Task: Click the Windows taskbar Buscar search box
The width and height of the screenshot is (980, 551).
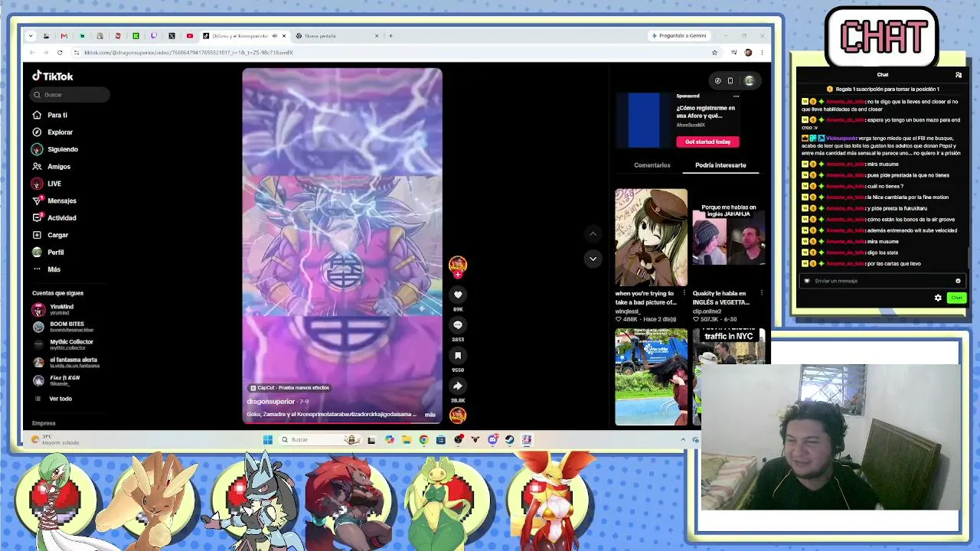Action: click(x=319, y=439)
